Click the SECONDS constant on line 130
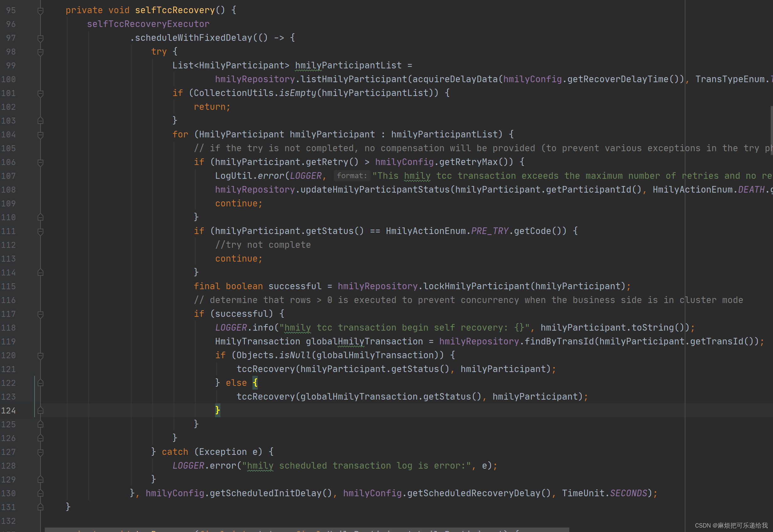Screen dimensions: 773x532 click(x=629, y=493)
